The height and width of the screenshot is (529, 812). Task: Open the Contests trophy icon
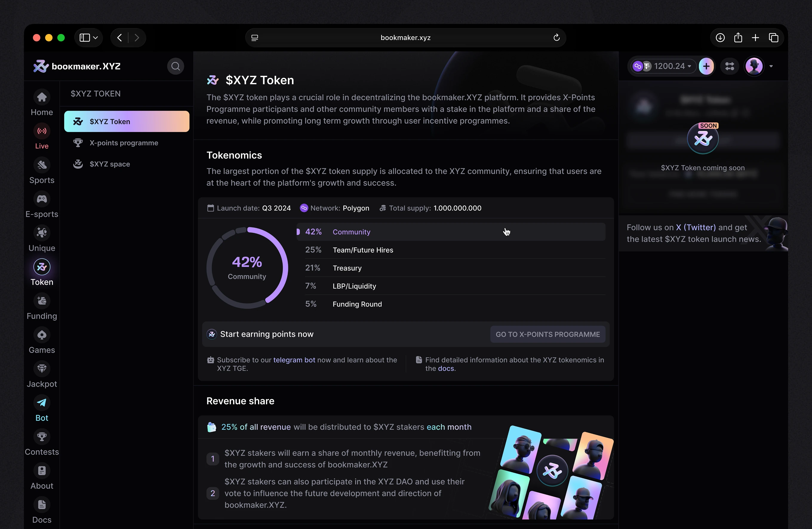click(41, 436)
